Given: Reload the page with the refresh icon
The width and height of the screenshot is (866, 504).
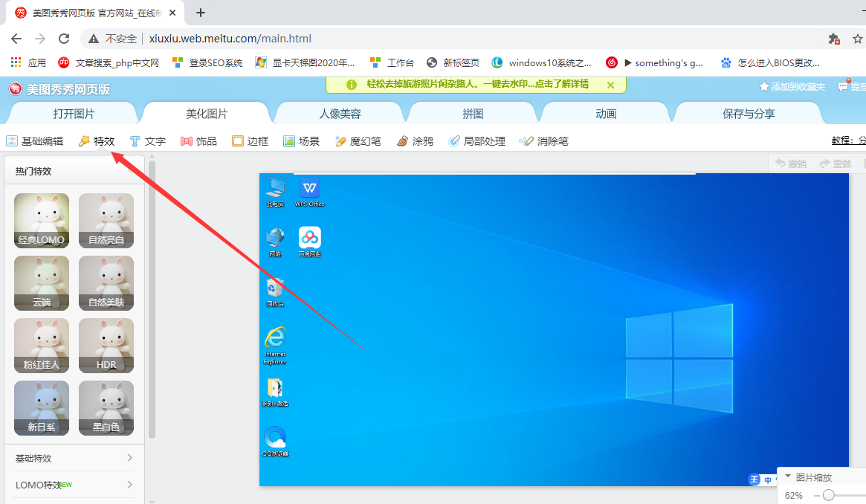Looking at the screenshot, I should [64, 39].
